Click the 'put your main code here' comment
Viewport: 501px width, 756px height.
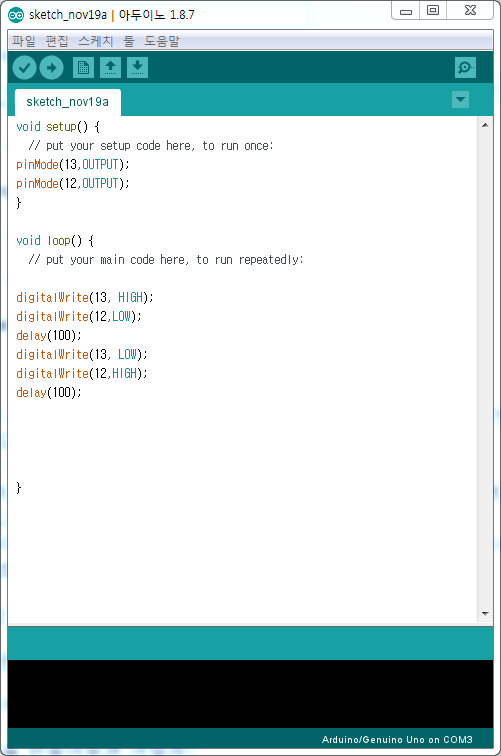[x=166, y=259]
